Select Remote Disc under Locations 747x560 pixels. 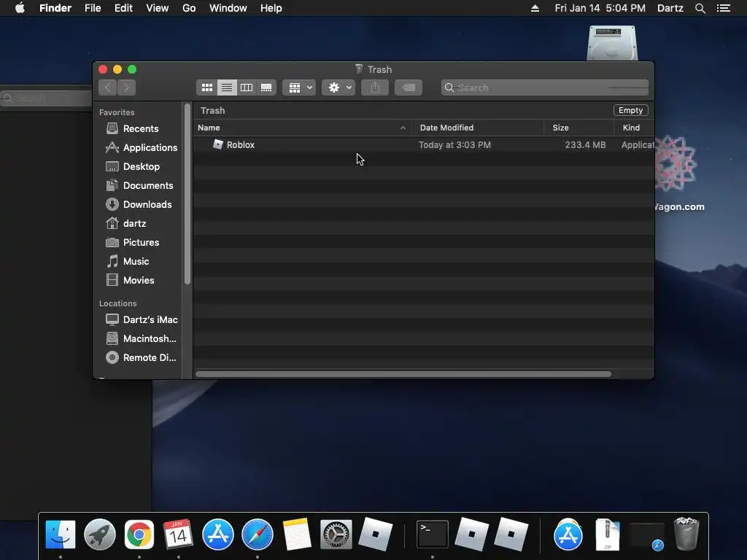pos(149,357)
